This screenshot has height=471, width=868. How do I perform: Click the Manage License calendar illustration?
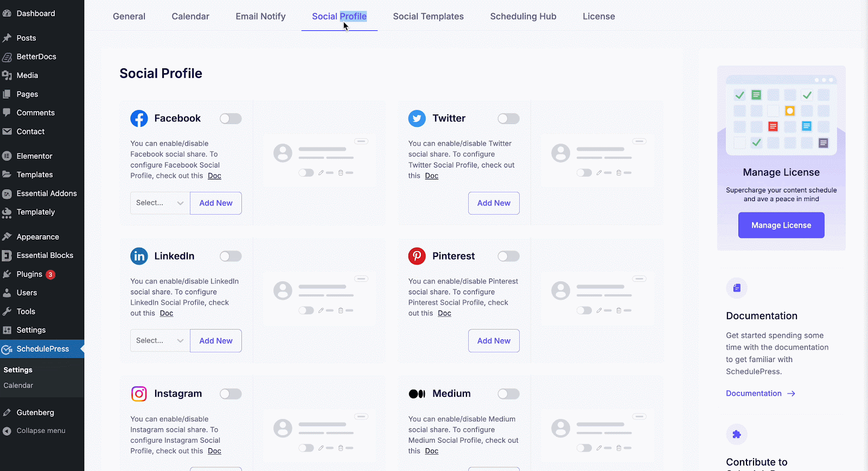(781, 115)
